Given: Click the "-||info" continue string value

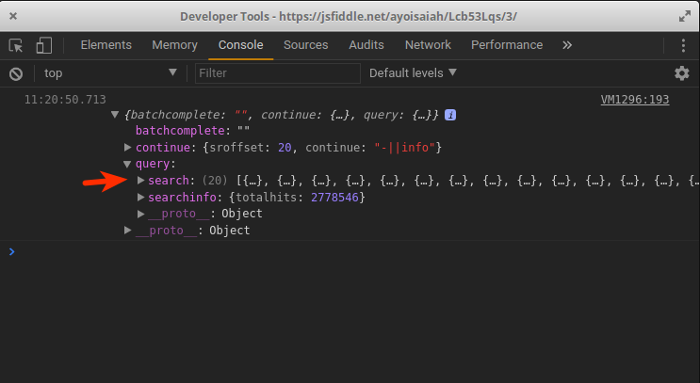Looking at the screenshot, I should [x=405, y=147].
